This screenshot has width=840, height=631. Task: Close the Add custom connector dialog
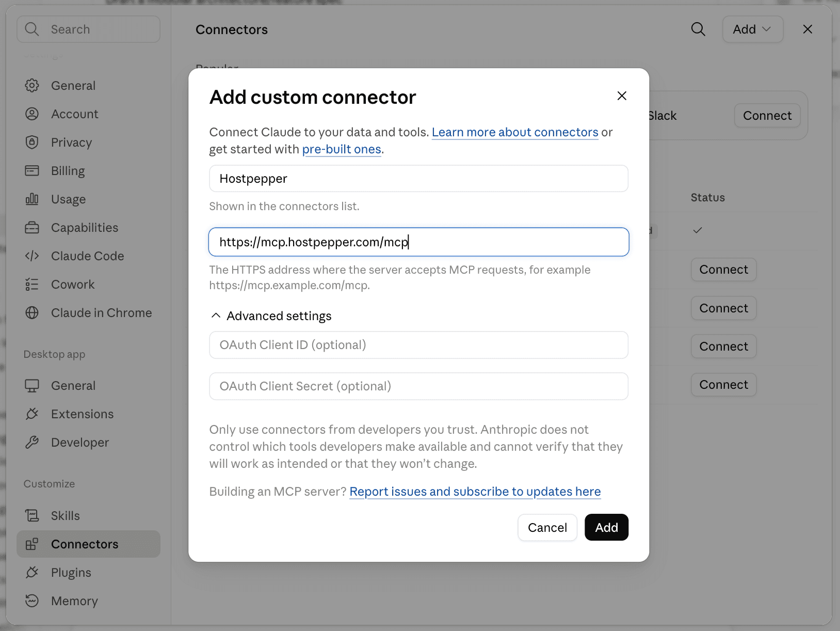622,96
